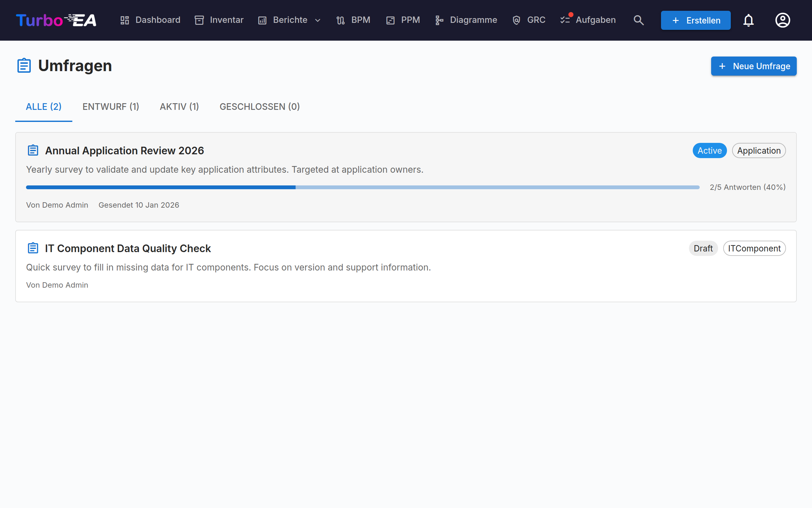Open search with the magnifier icon

click(638, 20)
